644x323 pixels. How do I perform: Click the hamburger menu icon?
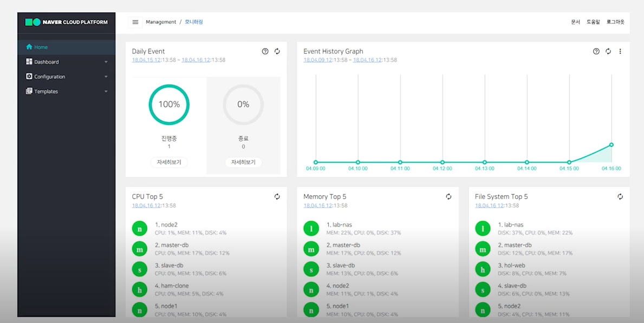click(x=135, y=22)
